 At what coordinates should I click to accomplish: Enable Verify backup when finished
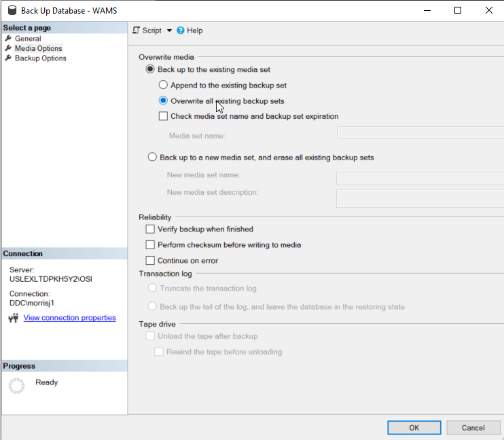(x=150, y=229)
